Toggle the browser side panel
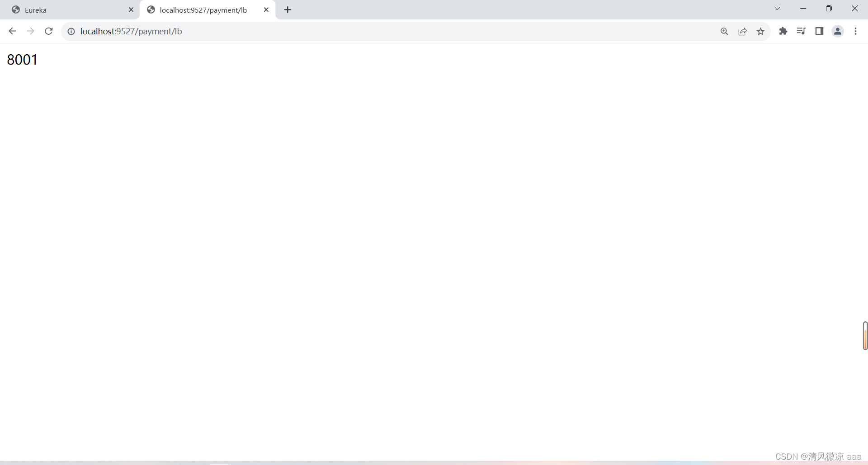Viewport: 868px width, 465px height. coord(819,31)
